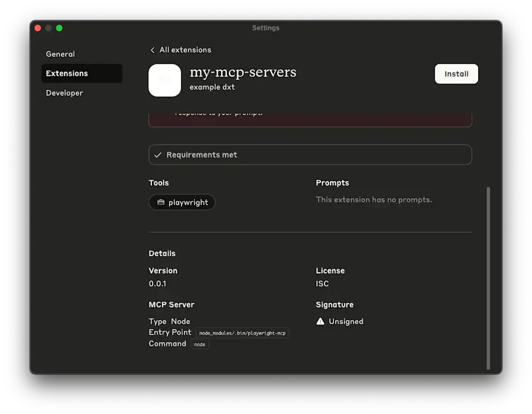Switch to the Developer settings section

point(64,93)
